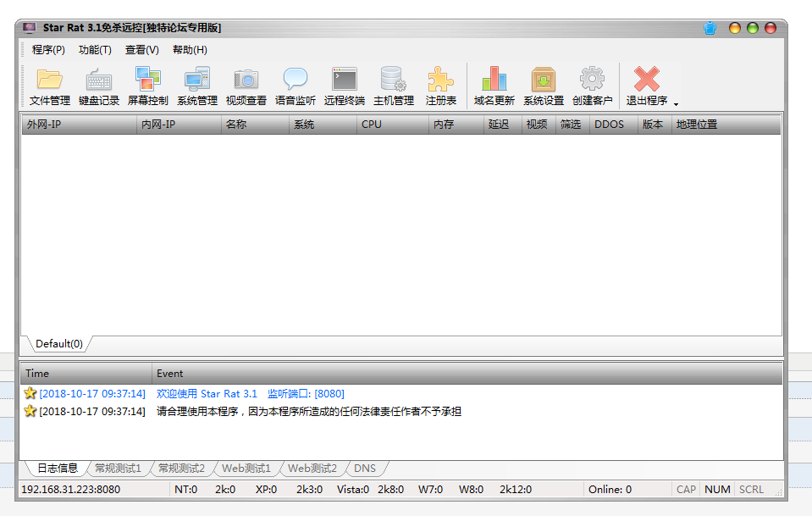This screenshot has width=812, height=516.
Task: Click the NT:0 status bar counter
Action: click(186, 490)
